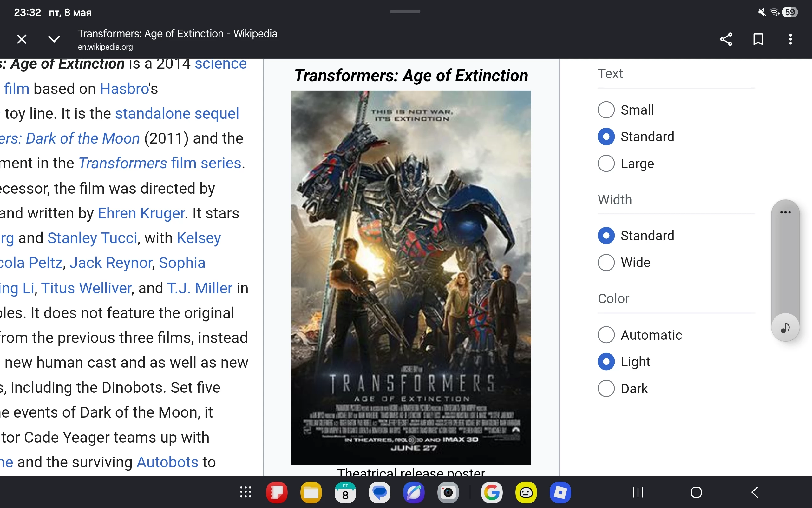The width and height of the screenshot is (812, 508).
Task: Open the Titus Welliver link
Action: [x=86, y=288]
